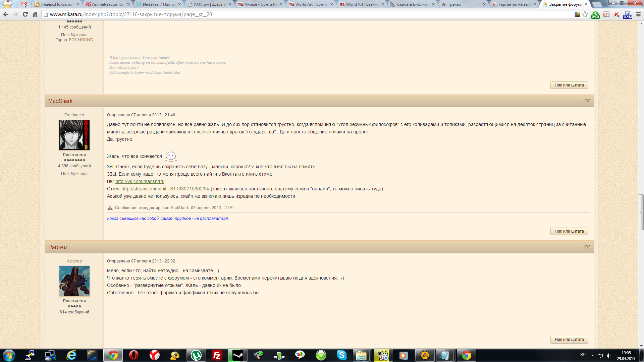Image resolution: width=644 pixels, height=362 pixels.
Task: Launch FileZilla from the taskbar
Action: pos(217,355)
